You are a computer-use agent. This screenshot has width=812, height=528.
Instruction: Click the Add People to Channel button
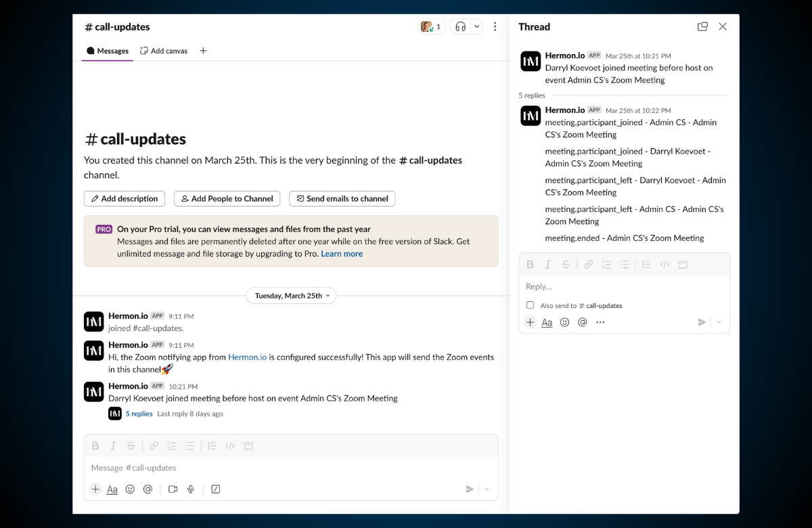(x=227, y=198)
